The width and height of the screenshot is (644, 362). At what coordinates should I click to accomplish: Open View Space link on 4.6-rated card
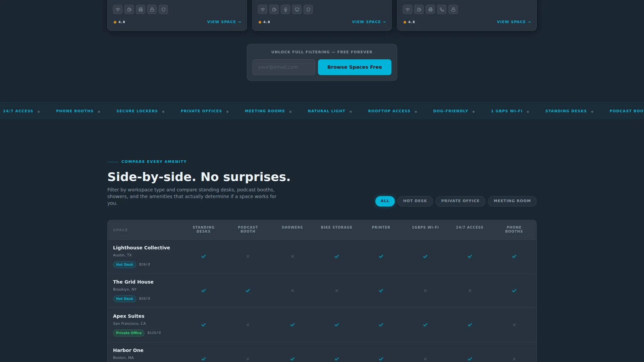[x=224, y=22]
